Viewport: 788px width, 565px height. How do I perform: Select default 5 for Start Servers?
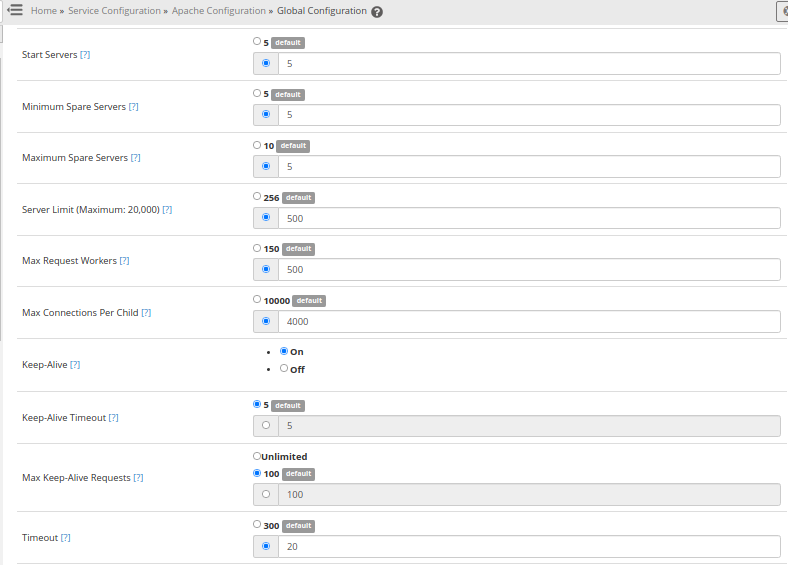click(257, 41)
